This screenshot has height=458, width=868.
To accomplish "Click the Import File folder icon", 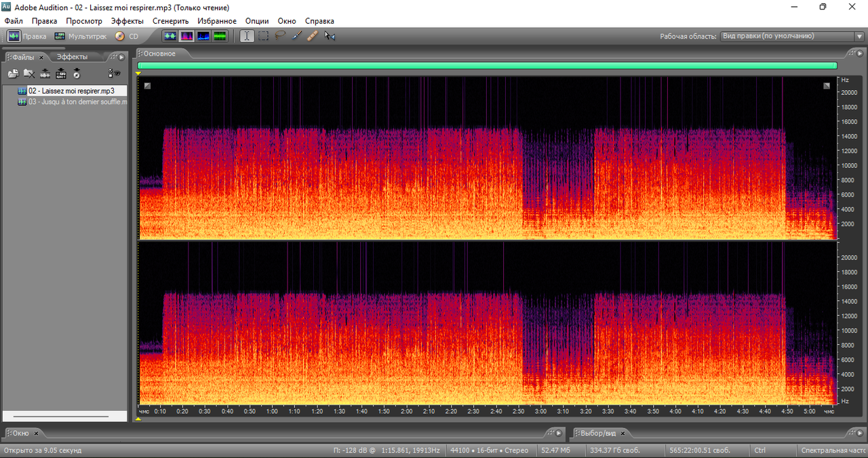I will point(13,73).
